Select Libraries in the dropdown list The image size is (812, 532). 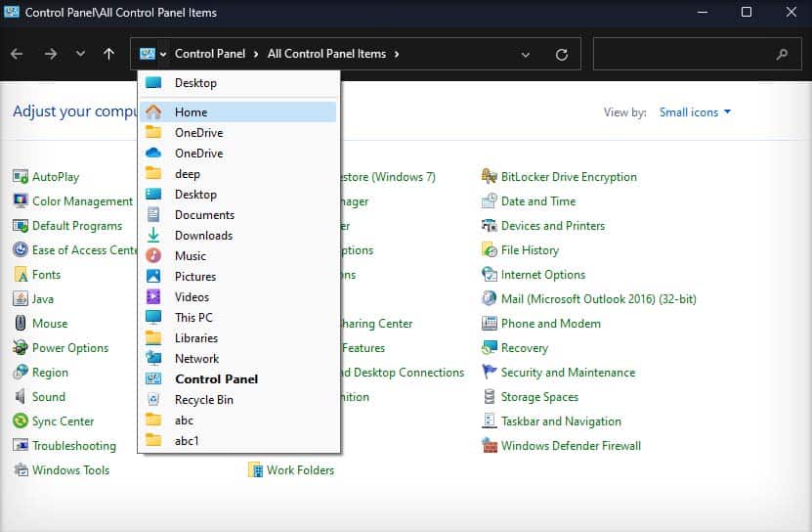point(237,338)
